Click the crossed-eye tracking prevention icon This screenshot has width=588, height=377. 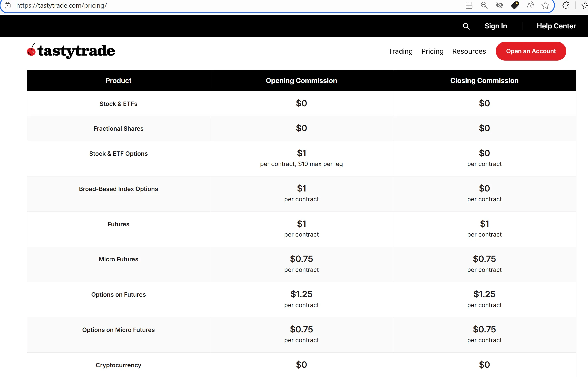499,5
